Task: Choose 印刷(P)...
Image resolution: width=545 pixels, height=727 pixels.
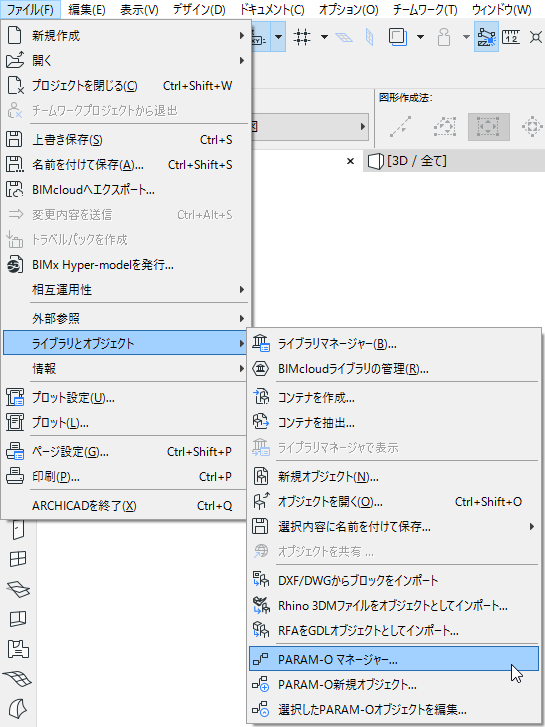Action: pos(126,476)
